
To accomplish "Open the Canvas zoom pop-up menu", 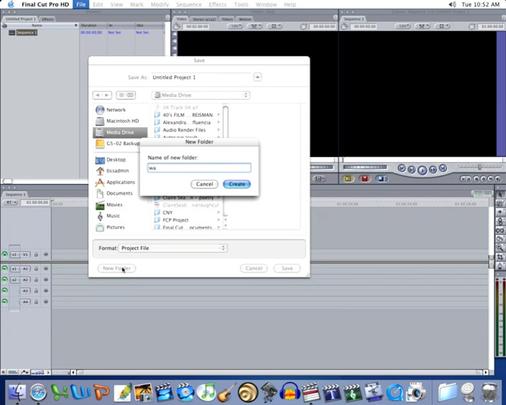I will (403, 26).
